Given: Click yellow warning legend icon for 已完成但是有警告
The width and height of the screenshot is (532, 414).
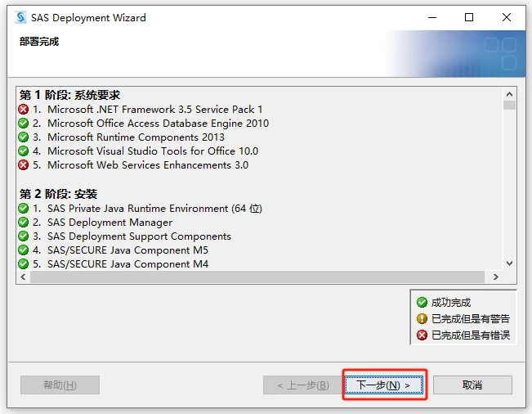Looking at the screenshot, I should (x=422, y=318).
